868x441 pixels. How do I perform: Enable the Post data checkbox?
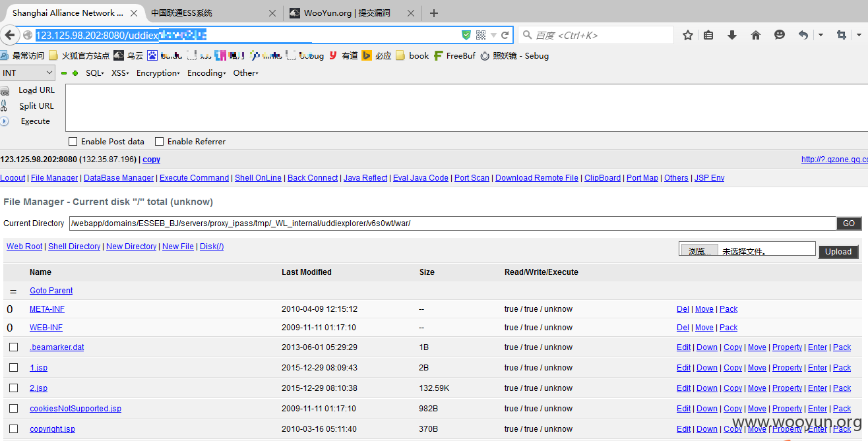coord(73,142)
